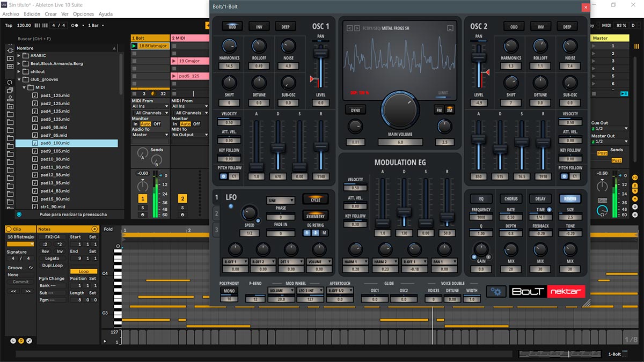Click the OSC 1 Harmonics knob
Screen dimensions: 644x362
tap(229, 46)
